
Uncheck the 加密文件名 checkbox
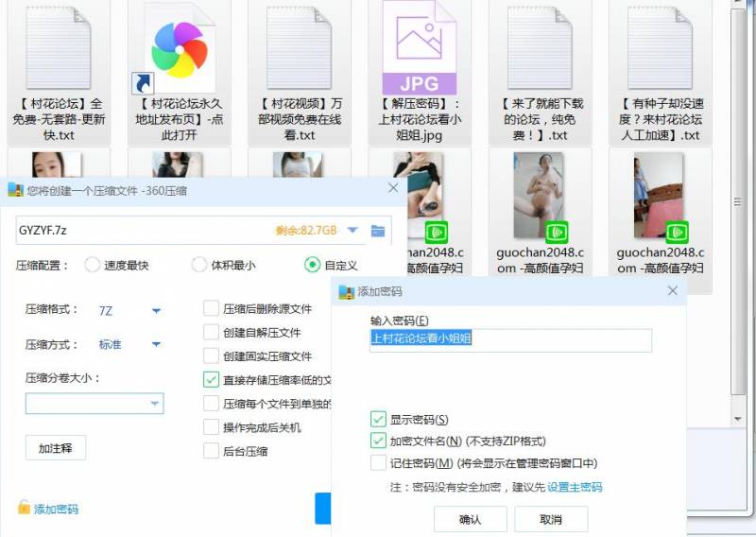tap(379, 441)
